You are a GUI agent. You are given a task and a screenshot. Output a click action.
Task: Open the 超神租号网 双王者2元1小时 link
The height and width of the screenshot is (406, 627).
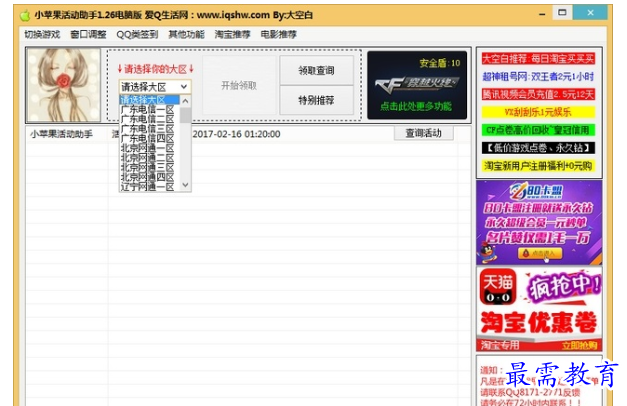tap(538, 76)
